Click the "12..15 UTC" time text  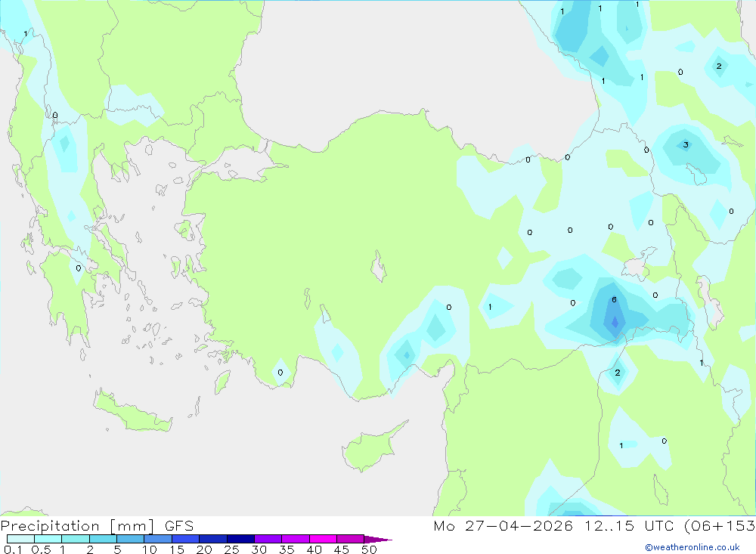tap(629, 526)
